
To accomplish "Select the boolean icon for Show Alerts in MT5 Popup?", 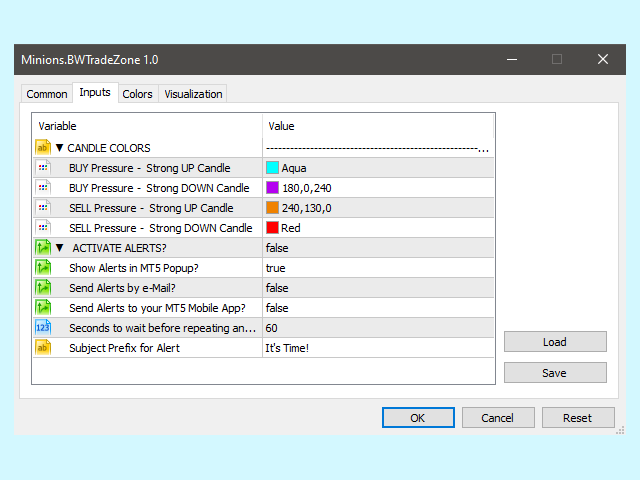I will point(43,268).
